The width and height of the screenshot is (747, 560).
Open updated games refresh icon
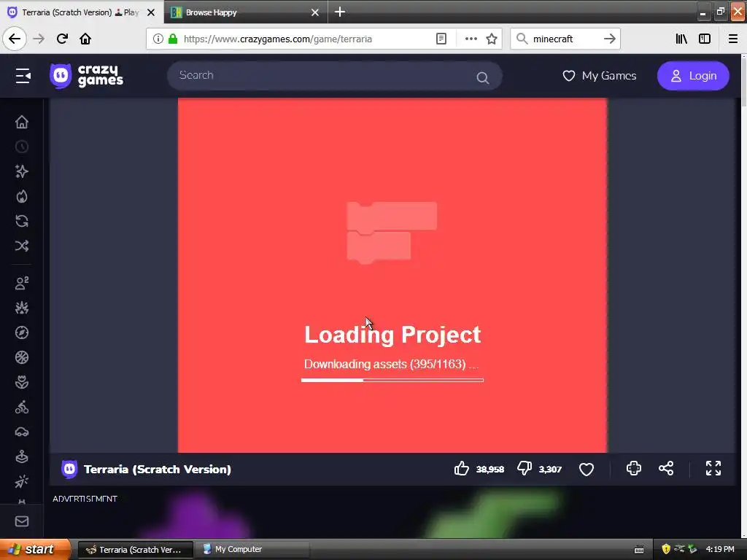coord(22,221)
